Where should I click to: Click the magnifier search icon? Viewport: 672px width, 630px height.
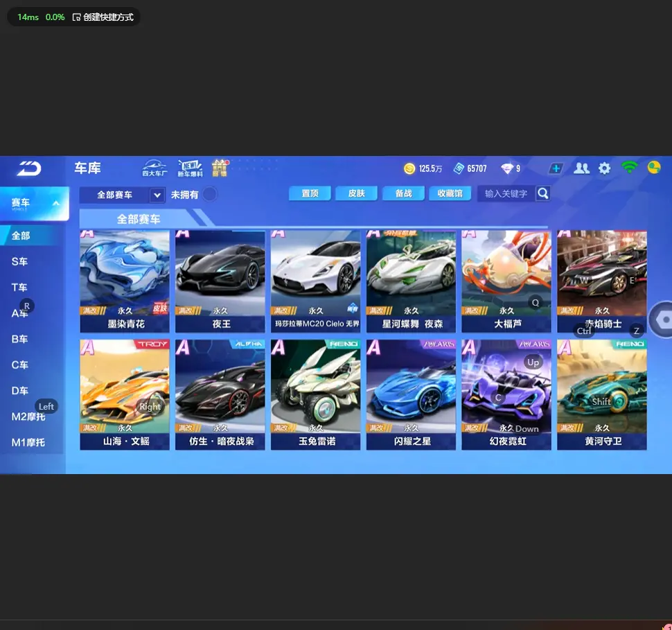pos(543,193)
